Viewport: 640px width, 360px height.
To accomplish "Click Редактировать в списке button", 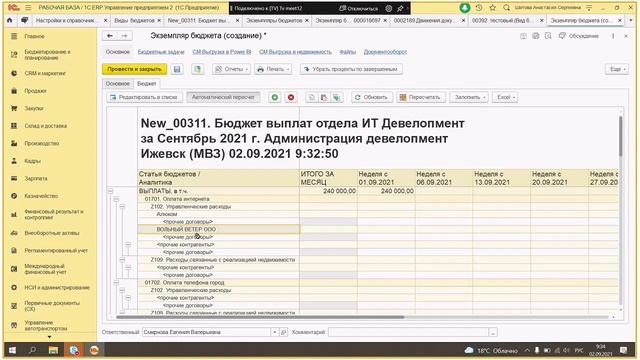I will pyautogui.click(x=143, y=97).
